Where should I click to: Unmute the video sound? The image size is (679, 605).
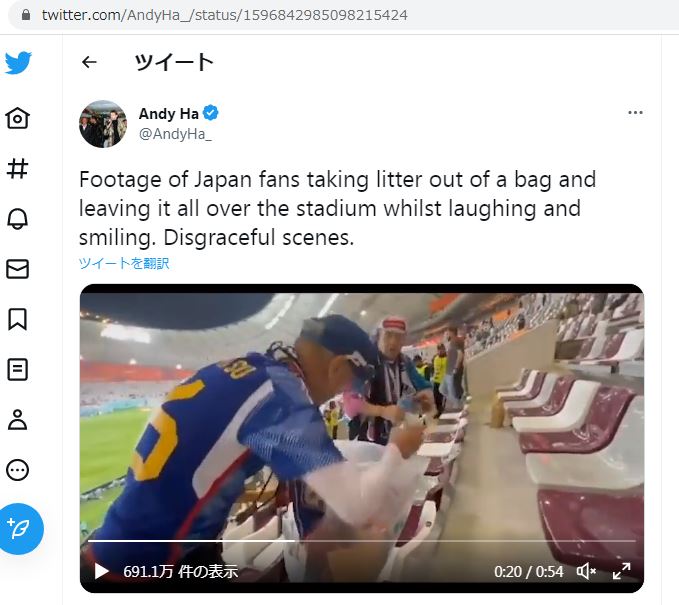(x=587, y=572)
